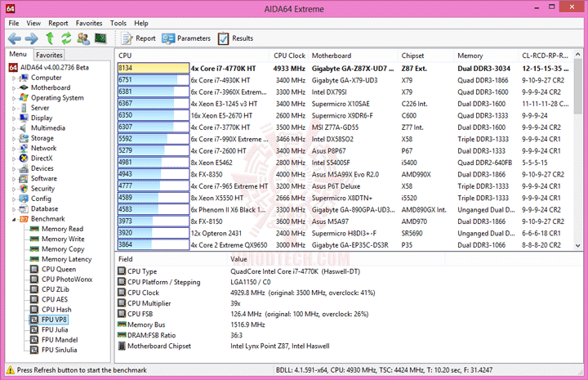Image resolution: width=588 pixels, height=380 pixels.
Task: Click the results list scroll-up arrow
Action: click(578, 55)
